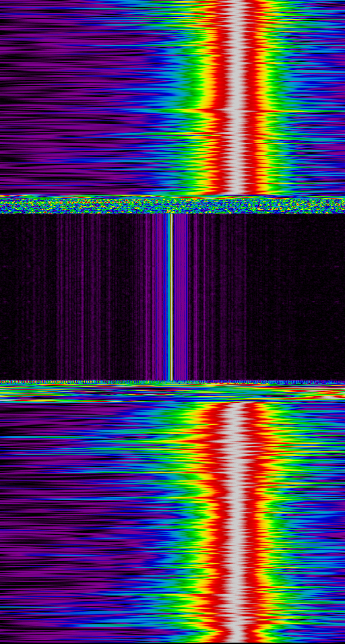The image size is (345, 644).
Task: Click the right red sideband of upper signal
Action: pos(255,98)
